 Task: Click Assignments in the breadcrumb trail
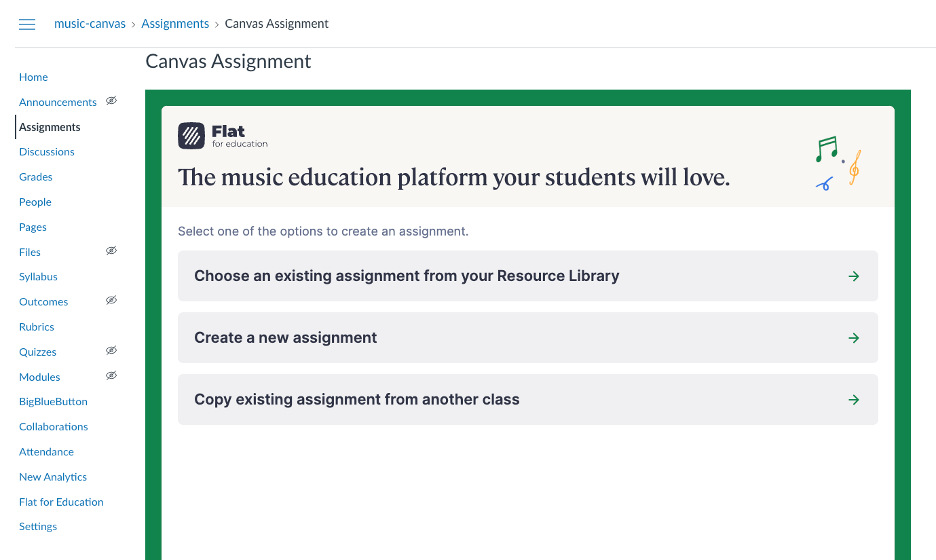[175, 23]
